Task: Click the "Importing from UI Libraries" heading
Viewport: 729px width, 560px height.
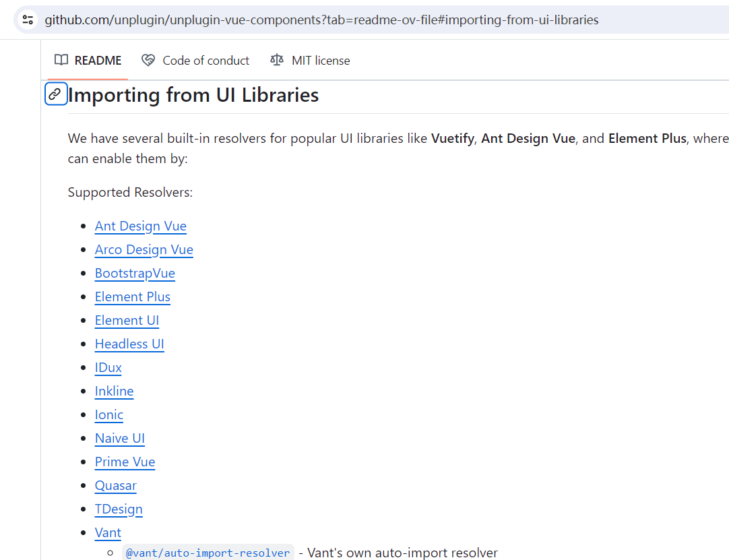Action: (193, 95)
